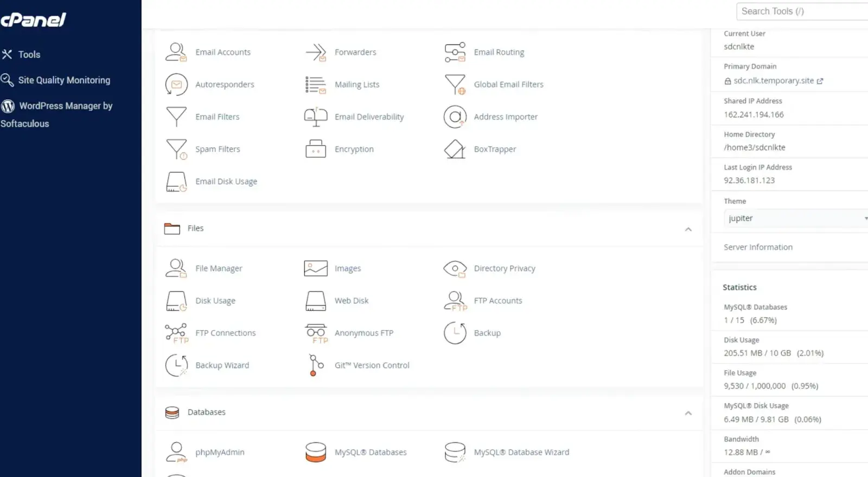Image resolution: width=868 pixels, height=477 pixels.
Task: Open the File Manager text link
Action: click(x=219, y=268)
